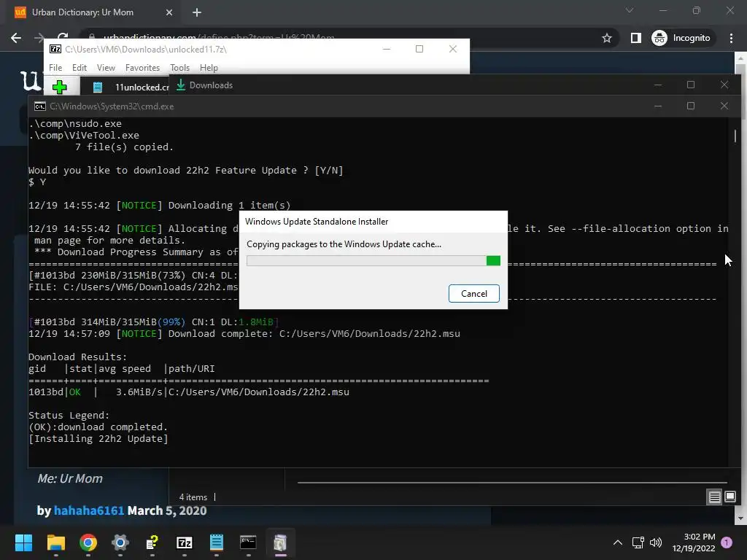747x560 pixels.
Task: Open the installer package taskbar icon
Action: point(280,542)
